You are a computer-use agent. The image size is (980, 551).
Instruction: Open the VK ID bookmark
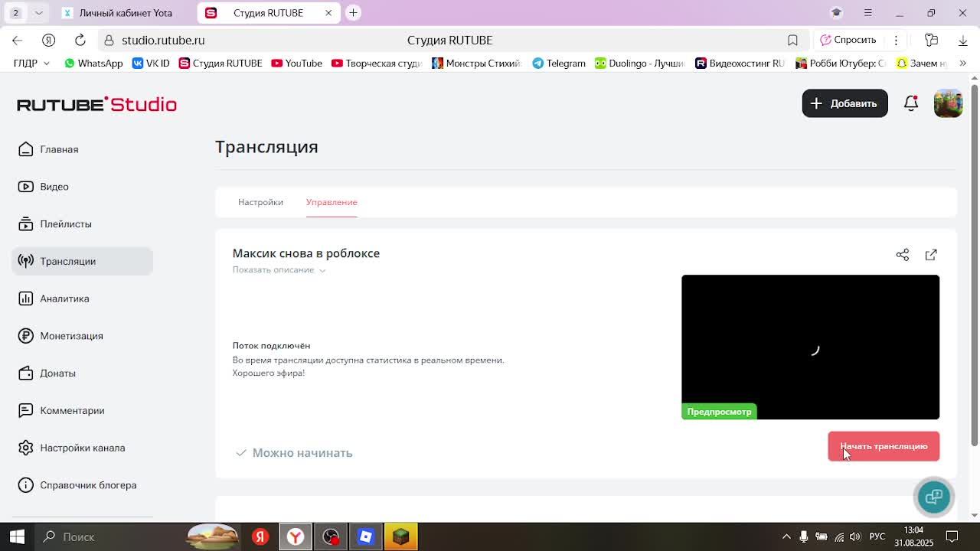point(151,63)
